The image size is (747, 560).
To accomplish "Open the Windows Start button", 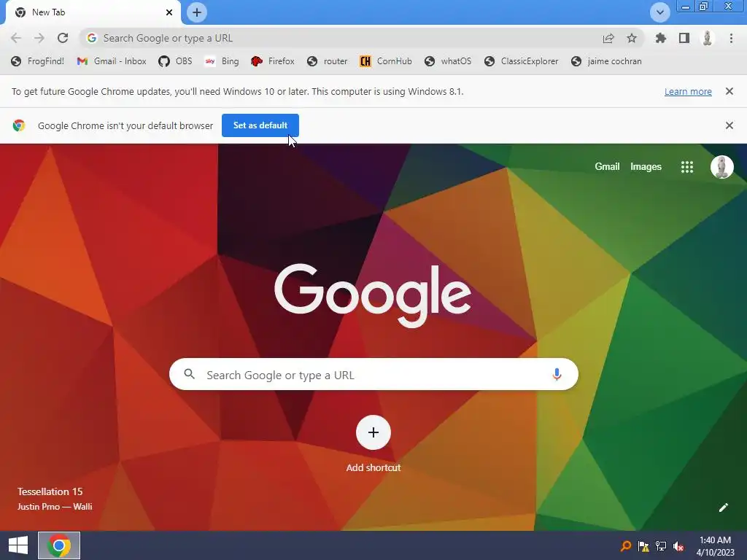I will (18, 545).
